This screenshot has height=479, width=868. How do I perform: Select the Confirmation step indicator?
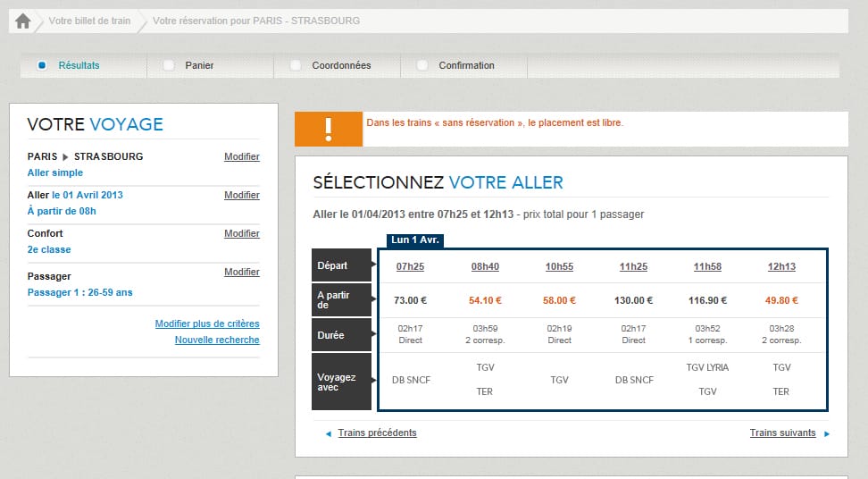(x=422, y=65)
